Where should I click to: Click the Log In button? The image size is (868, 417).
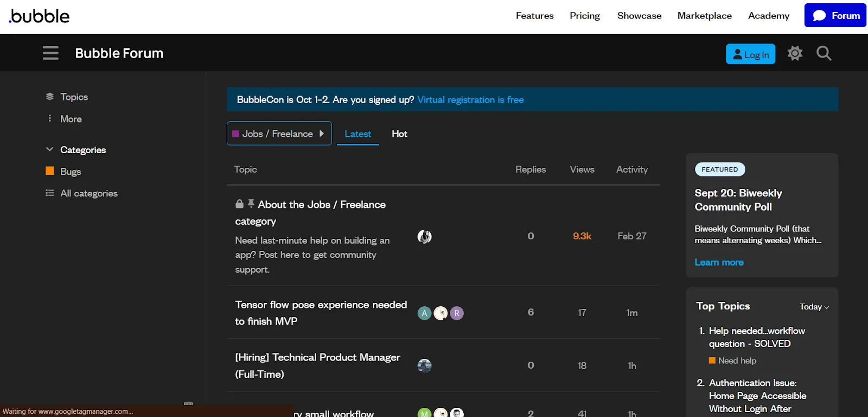[x=750, y=54]
